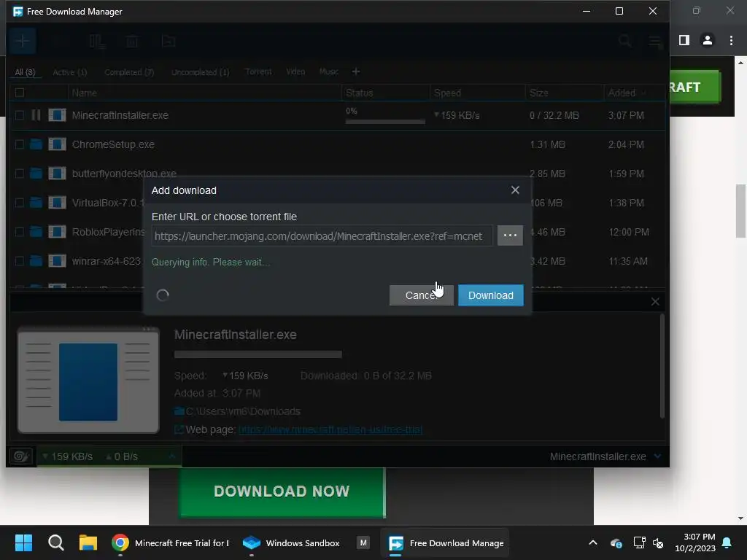Toggle the select-all checkbox in list header
The height and width of the screenshot is (560, 747).
coord(20,93)
